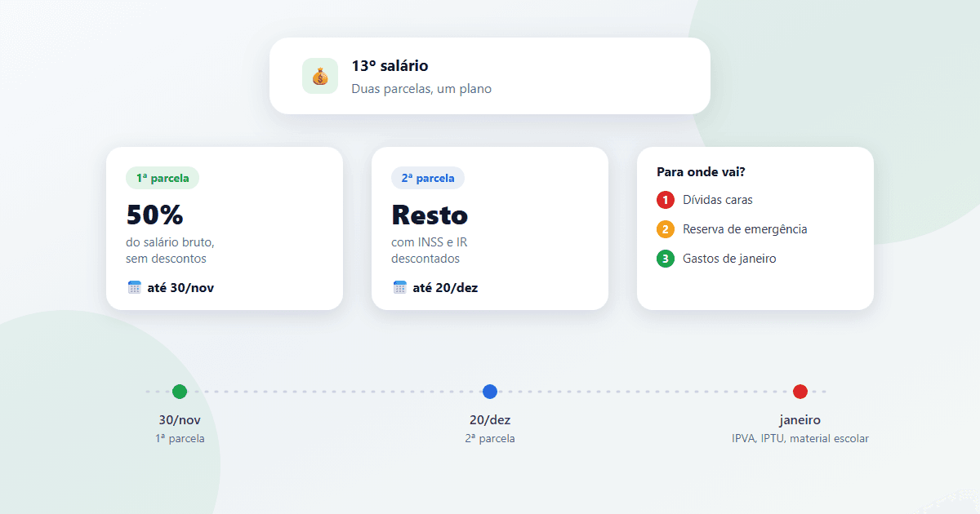
Task: Click the Para onde vai? heading
Action: click(701, 172)
